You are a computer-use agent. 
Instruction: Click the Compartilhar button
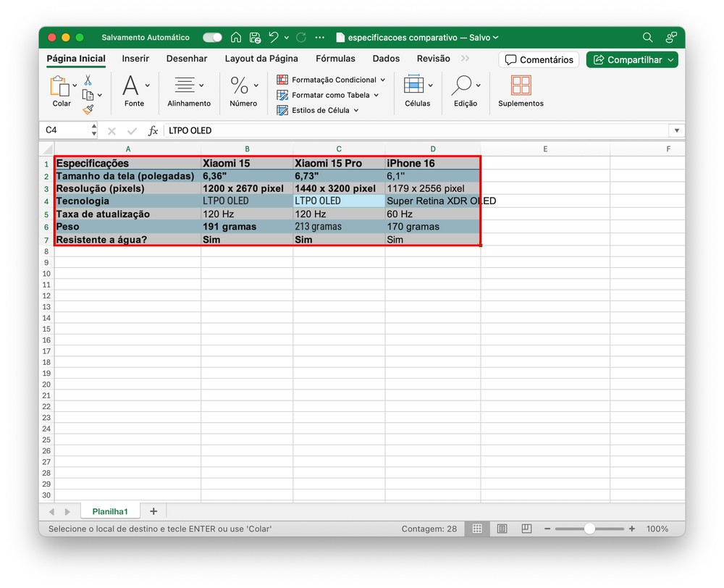tap(632, 59)
